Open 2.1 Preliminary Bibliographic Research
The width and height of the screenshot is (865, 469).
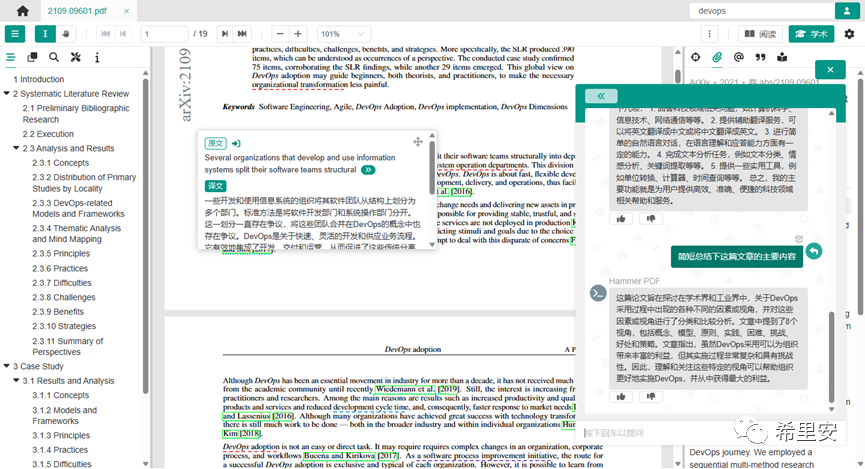pos(76,114)
